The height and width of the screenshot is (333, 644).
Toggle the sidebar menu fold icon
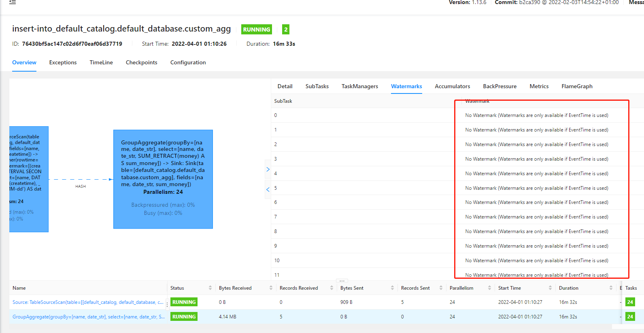tap(13, 2)
